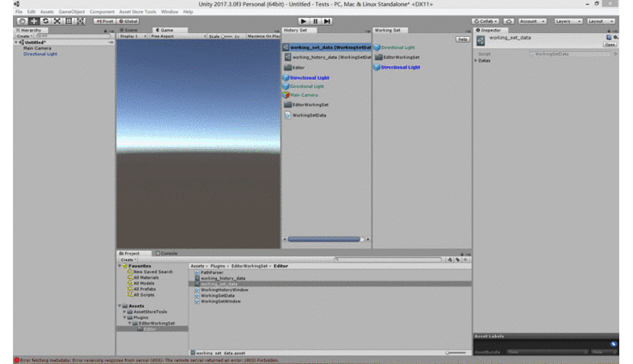Toggle Hierarchy panel lock icon
The height and width of the screenshot is (364, 633).
pyautogui.click(x=106, y=31)
